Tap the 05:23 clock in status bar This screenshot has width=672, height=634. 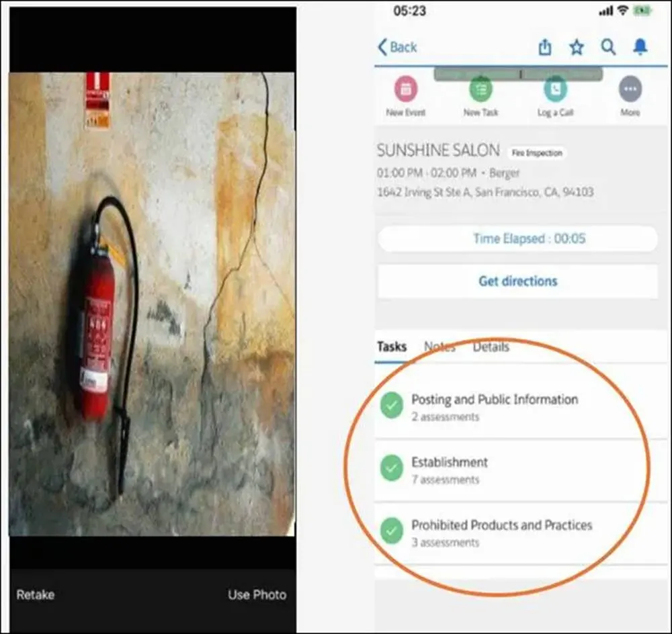point(409,11)
